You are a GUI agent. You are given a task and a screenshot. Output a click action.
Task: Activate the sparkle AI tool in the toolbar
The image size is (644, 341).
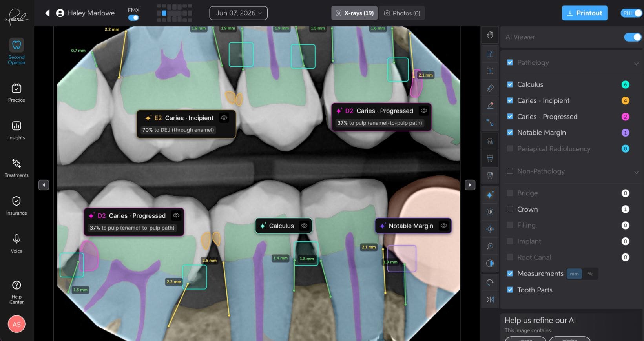490,195
